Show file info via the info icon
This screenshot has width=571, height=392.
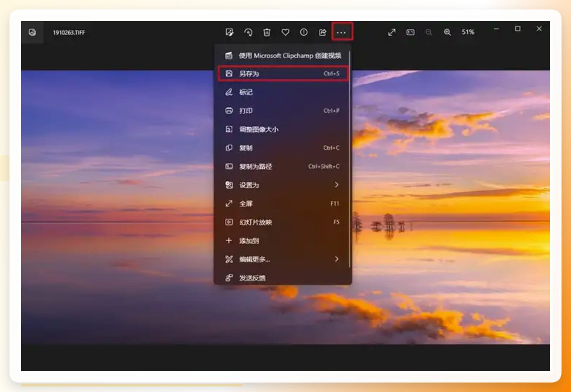pos(304,32)
